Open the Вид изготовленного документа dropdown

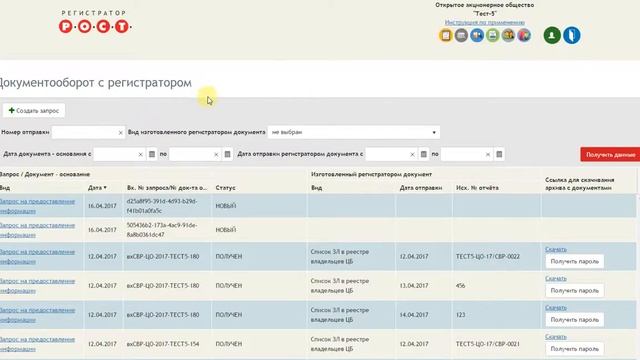pyautogui.click(x=353, y=132)
